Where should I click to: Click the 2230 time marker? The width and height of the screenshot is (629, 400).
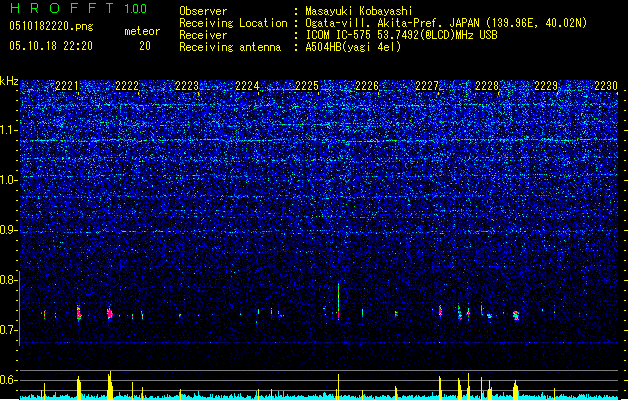606,86
